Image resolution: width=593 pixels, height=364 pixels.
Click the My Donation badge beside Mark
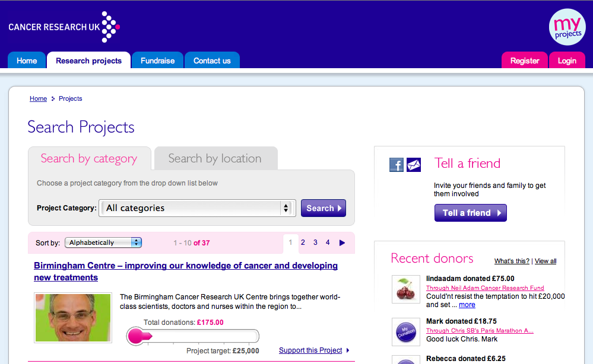pyautogui.click(x=406, y=332)
